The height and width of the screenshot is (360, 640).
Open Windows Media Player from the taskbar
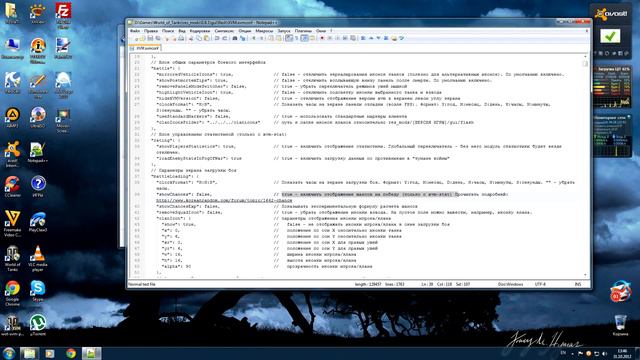(50, 353)
